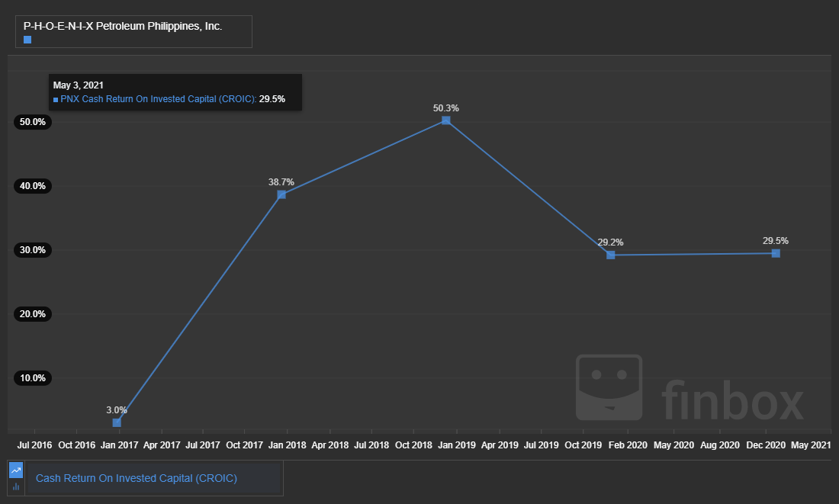Select the 29.5% data point marker
839x504 pixels.
tap(776, 253)
